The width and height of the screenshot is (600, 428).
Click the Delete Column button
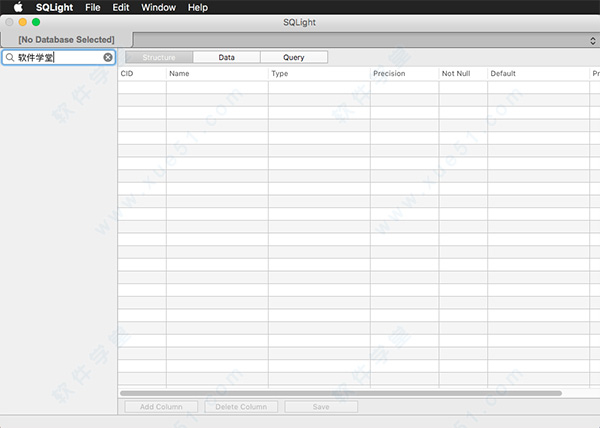point(241,407)
